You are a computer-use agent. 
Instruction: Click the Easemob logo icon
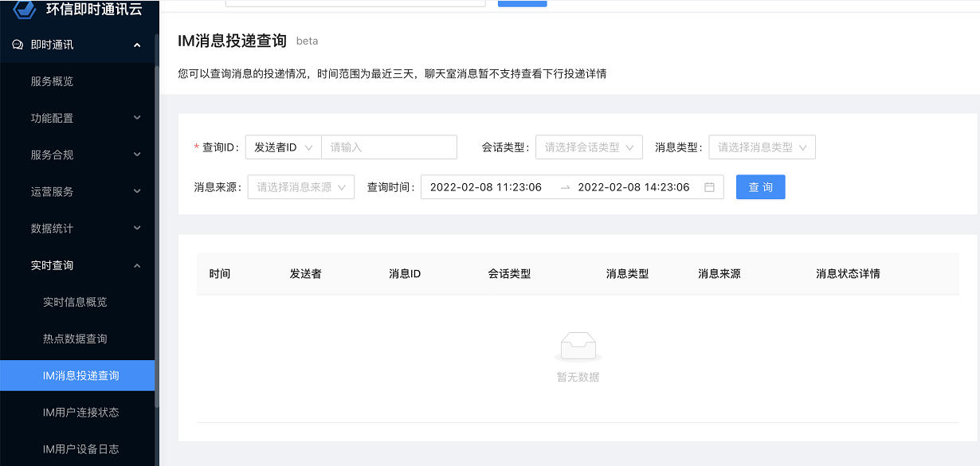pyautogui.click(x=25, y=8)
